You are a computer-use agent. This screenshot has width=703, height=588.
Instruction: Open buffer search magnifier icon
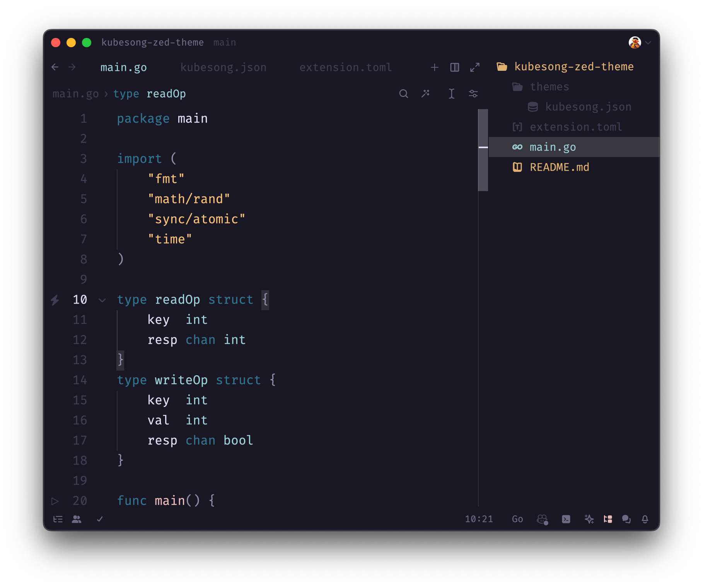[x=404, y=94]
